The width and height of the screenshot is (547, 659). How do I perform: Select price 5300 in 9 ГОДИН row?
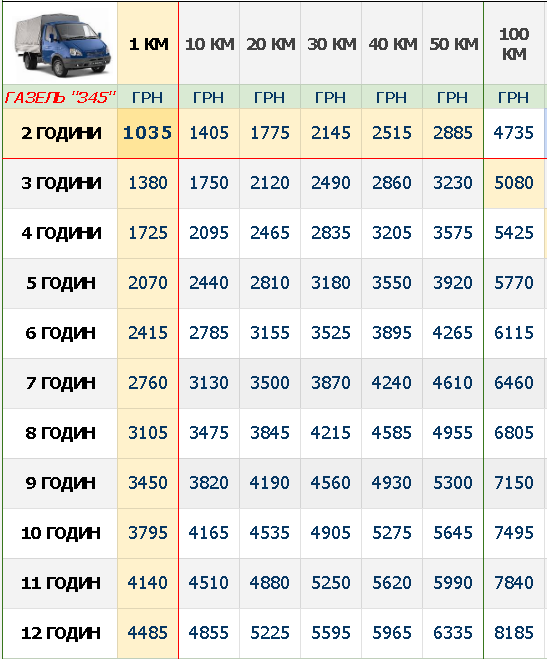click(452, 483)
